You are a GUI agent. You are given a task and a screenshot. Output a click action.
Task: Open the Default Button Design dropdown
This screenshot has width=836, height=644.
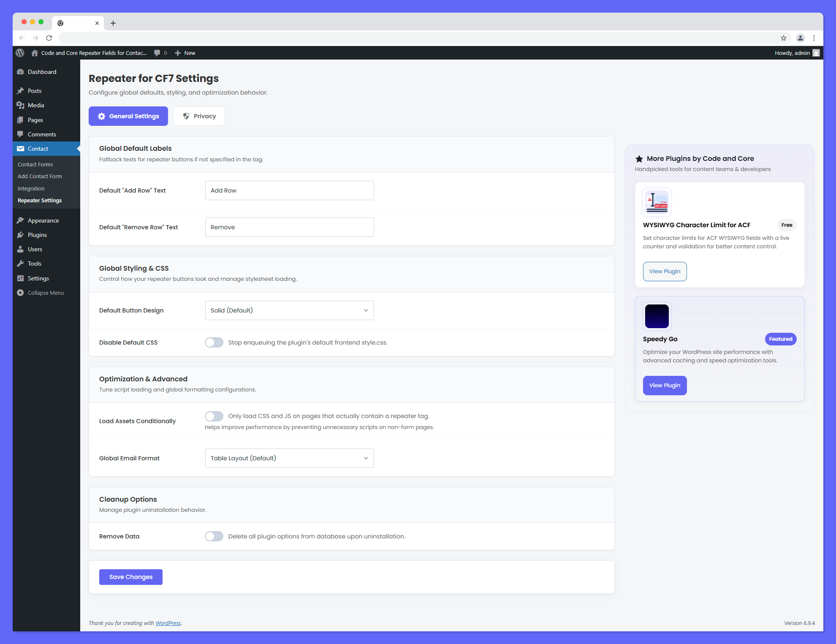coord(289,310)
